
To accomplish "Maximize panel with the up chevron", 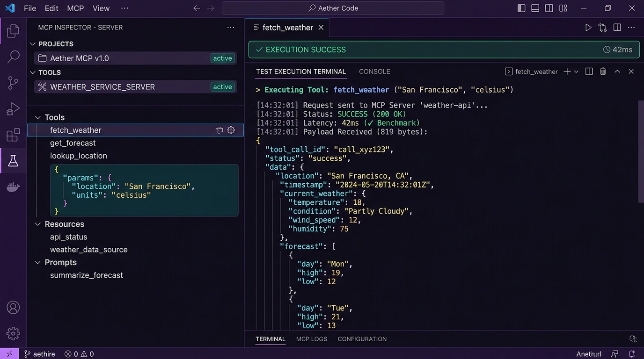I will point(617,72).
